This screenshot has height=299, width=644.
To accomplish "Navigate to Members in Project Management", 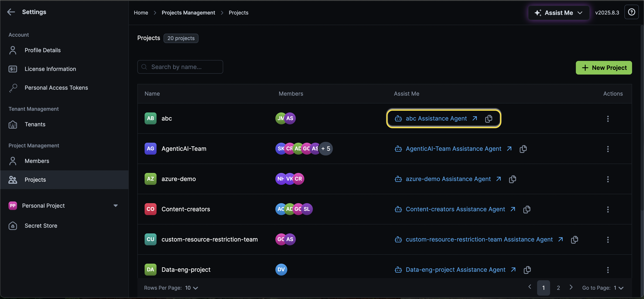I will click(x=37, y=161).
